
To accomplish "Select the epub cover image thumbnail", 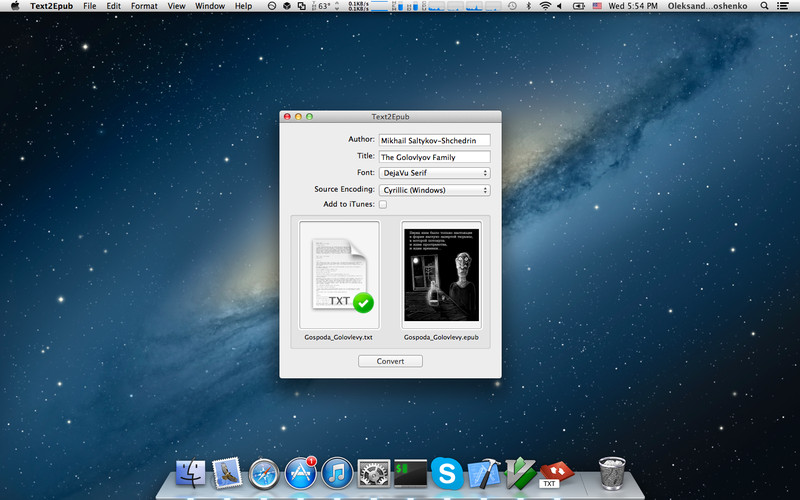I will [x=441, y=275].
